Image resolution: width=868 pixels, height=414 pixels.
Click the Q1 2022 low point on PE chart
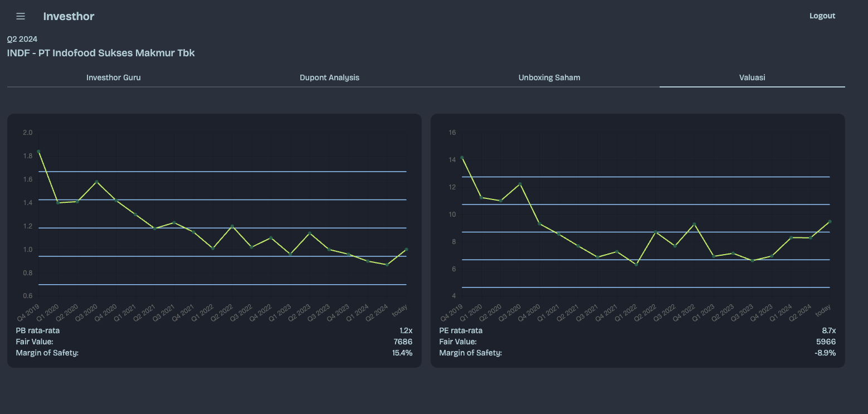coord(636,264)
